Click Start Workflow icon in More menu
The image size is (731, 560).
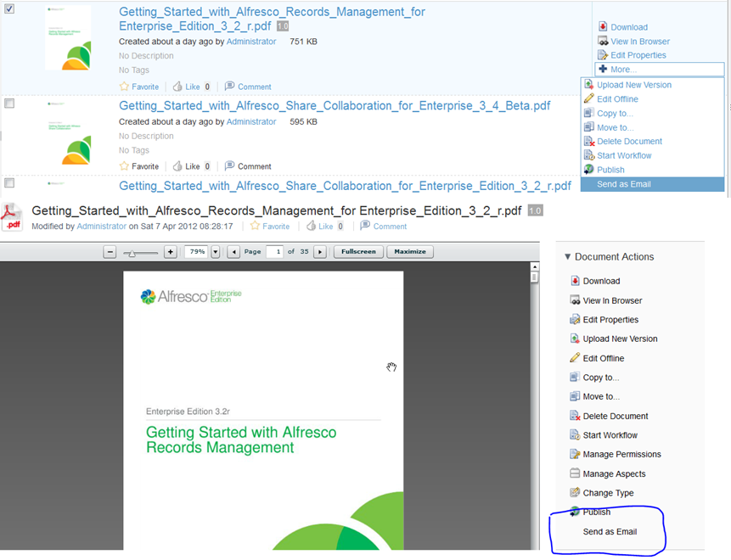point(589,155)
